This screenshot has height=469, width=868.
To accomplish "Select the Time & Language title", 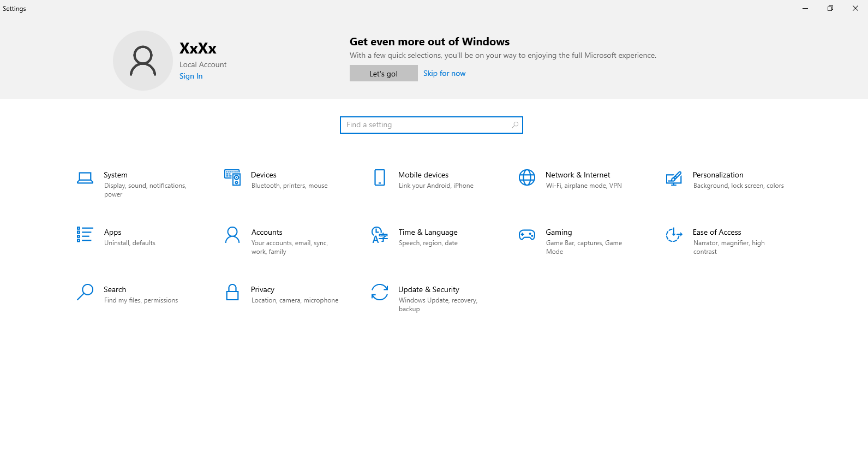I will (x=428, y=232).
